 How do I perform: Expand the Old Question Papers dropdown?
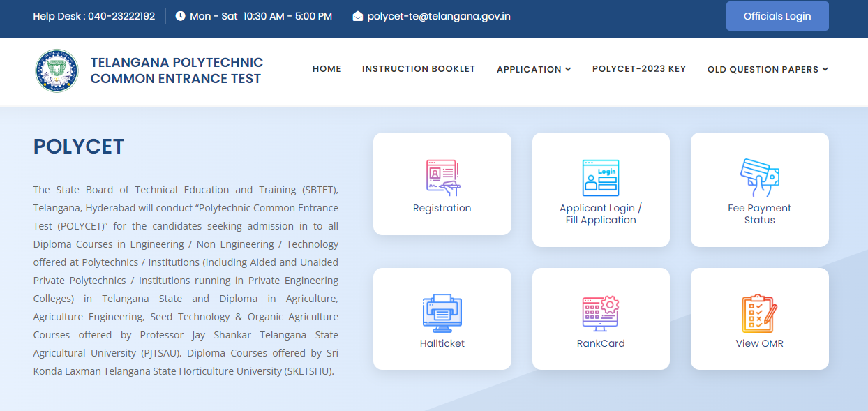(x=768, y=69)
